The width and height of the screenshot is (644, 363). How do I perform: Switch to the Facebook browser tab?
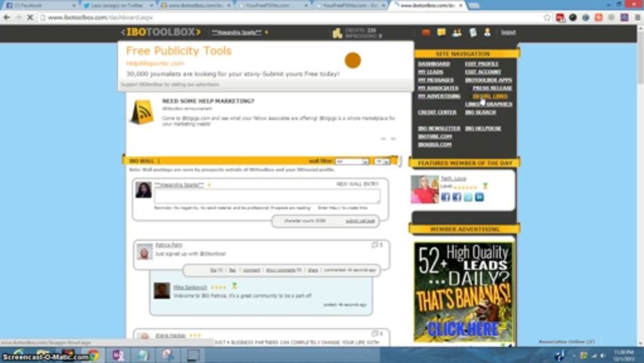click(40, 5)
